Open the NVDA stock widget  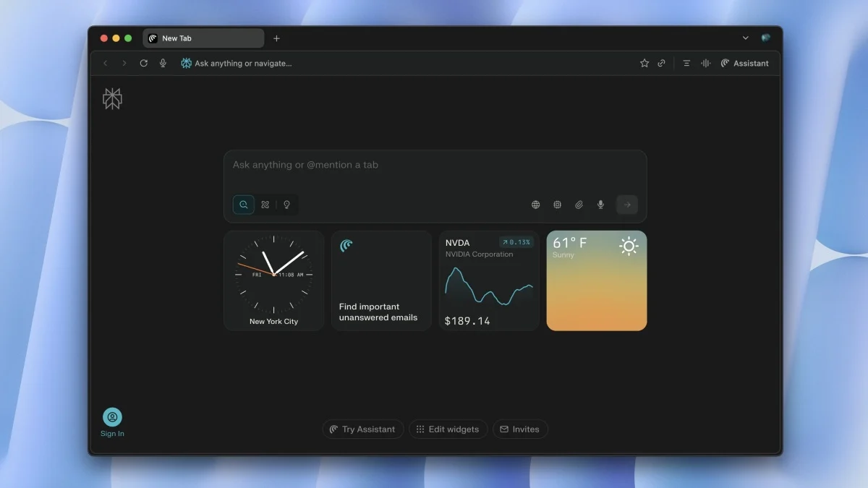[489, 281]
